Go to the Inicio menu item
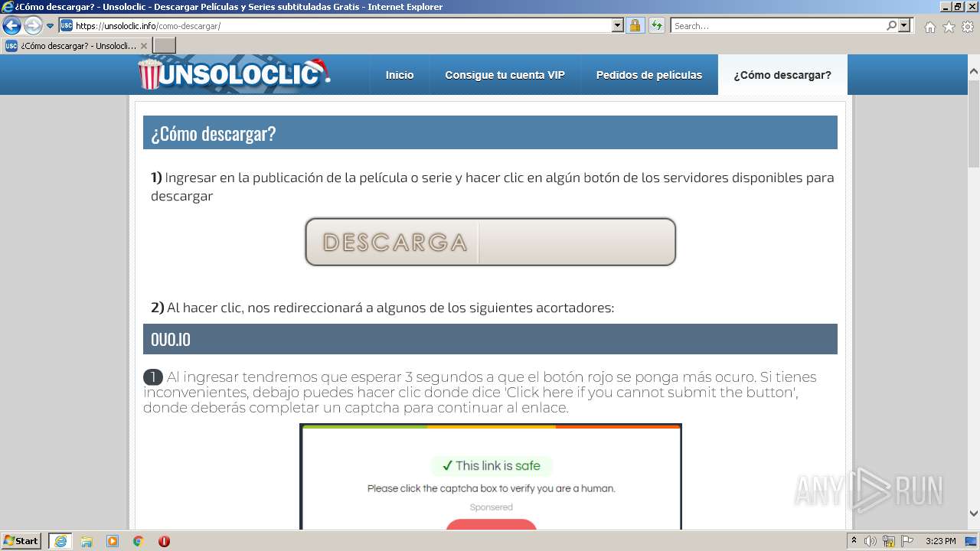 point(400,75)
